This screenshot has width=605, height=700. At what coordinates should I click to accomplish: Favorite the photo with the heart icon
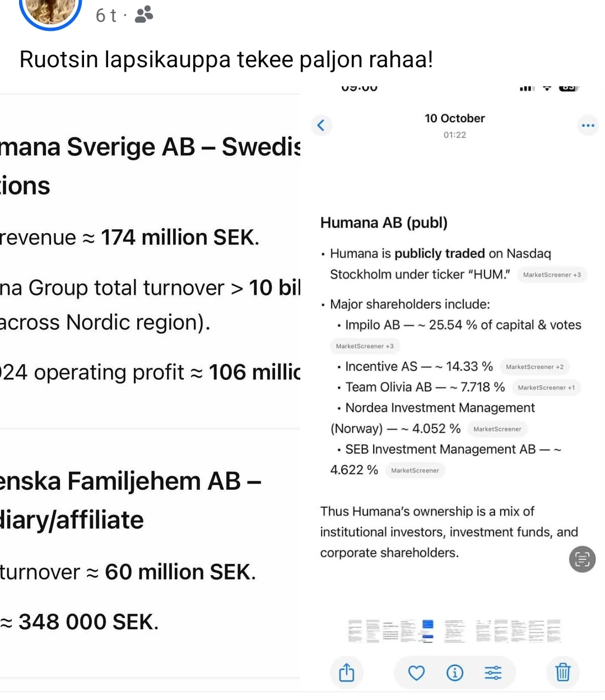pos(416,672)
